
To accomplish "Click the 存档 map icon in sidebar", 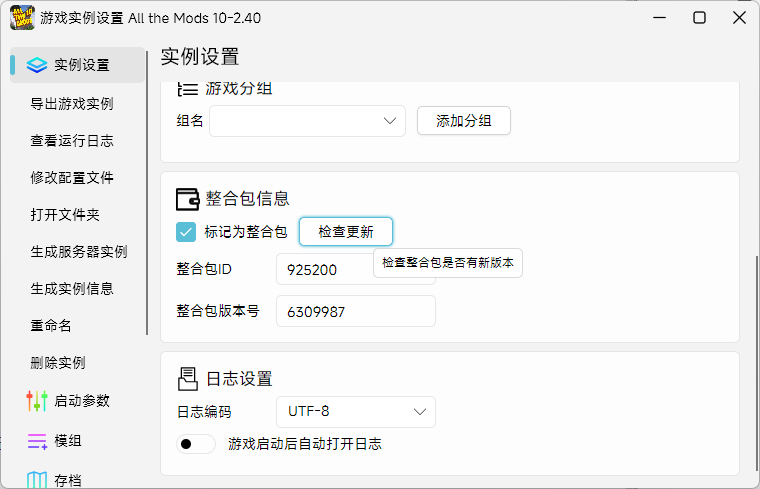I will [x=37, y=480].
